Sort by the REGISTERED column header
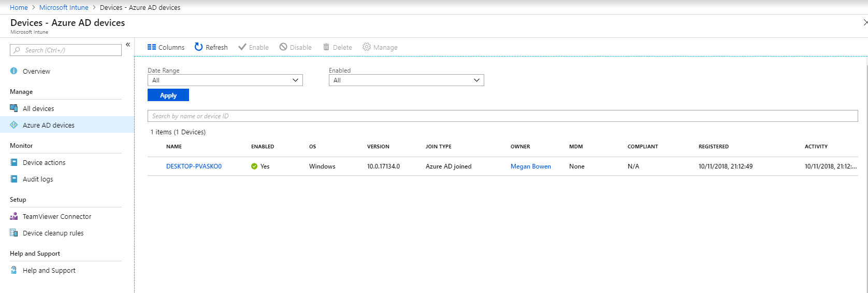The image size is (868, 293). pyautogui.click(x=714, y=147)
